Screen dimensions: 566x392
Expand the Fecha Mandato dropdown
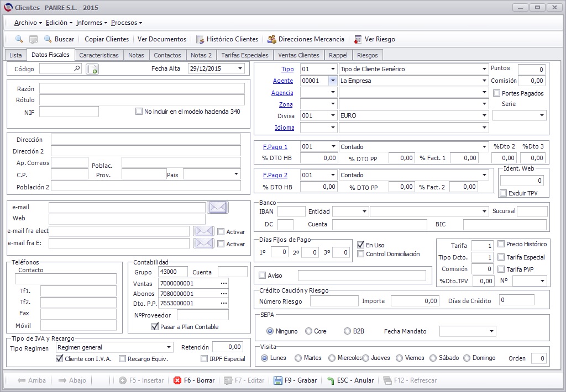pyautogui.click(x=491, y=331)
